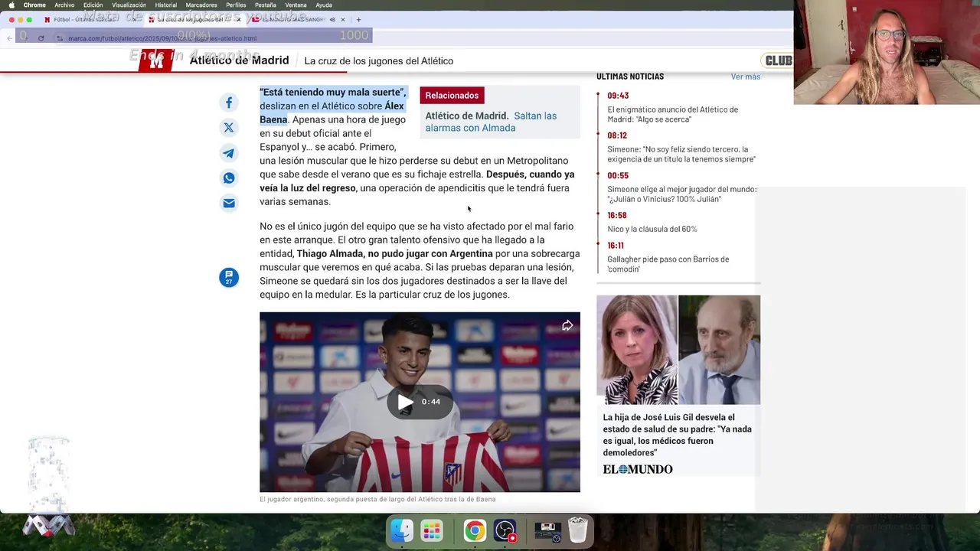The image size is (980, 551).
Task: Open '¿Julián o Vinicius?' news item
Action: [681, 194]
